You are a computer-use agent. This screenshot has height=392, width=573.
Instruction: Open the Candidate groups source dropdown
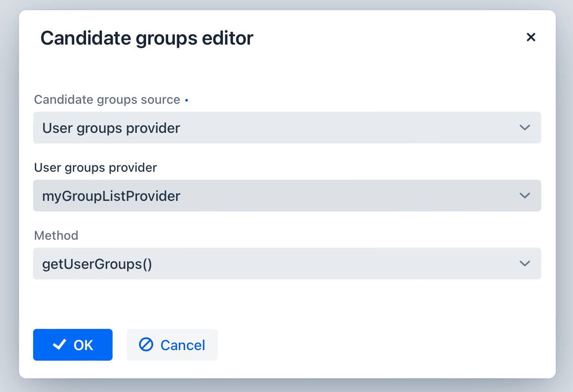[287, 128]
